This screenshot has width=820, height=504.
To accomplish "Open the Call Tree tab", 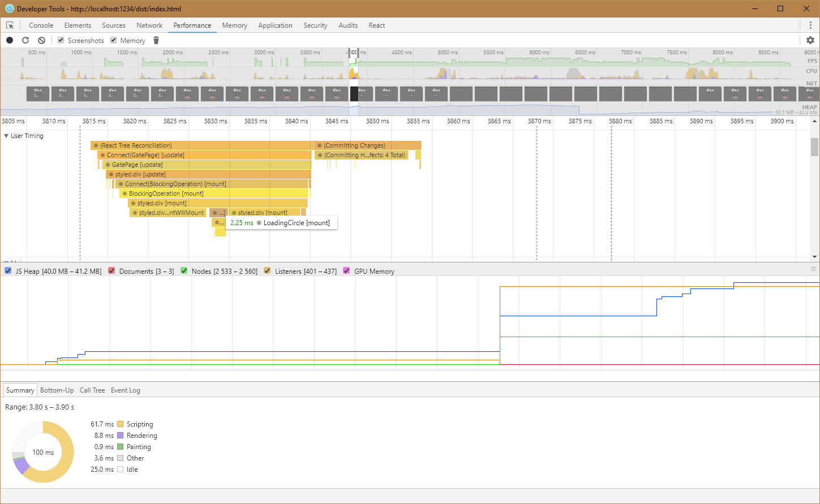I will click(x=92, y=390).
